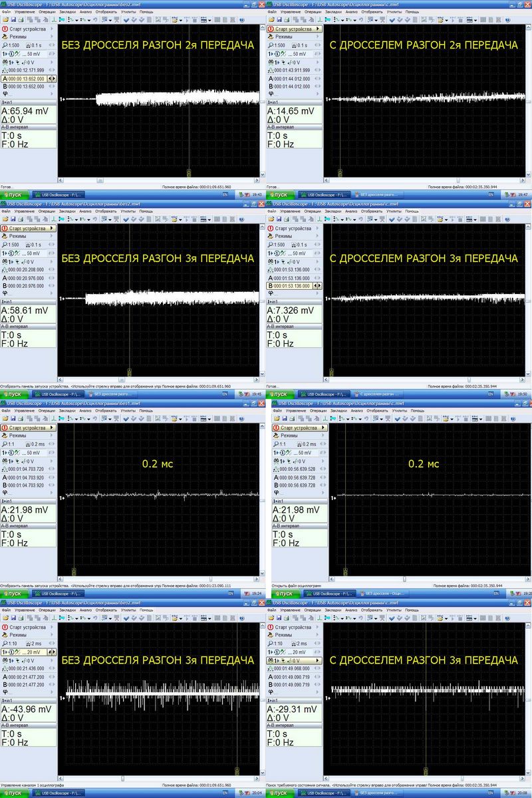Click the B cursor field showing 000:01:53.136.000
The height and width of the screenshot is (798, 532).
(x=291, y=286)
